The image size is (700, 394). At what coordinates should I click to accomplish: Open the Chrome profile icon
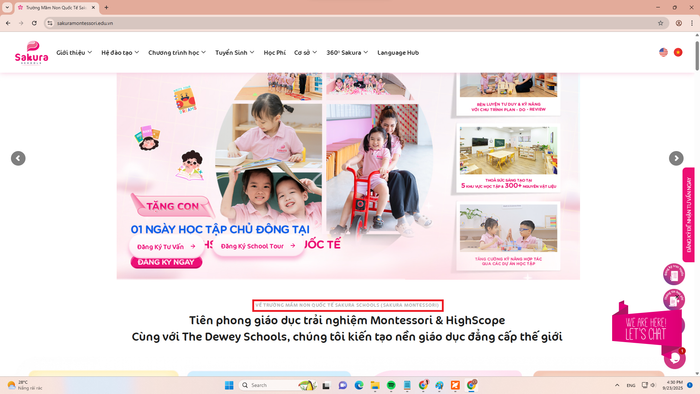click(x=679, y=23)
